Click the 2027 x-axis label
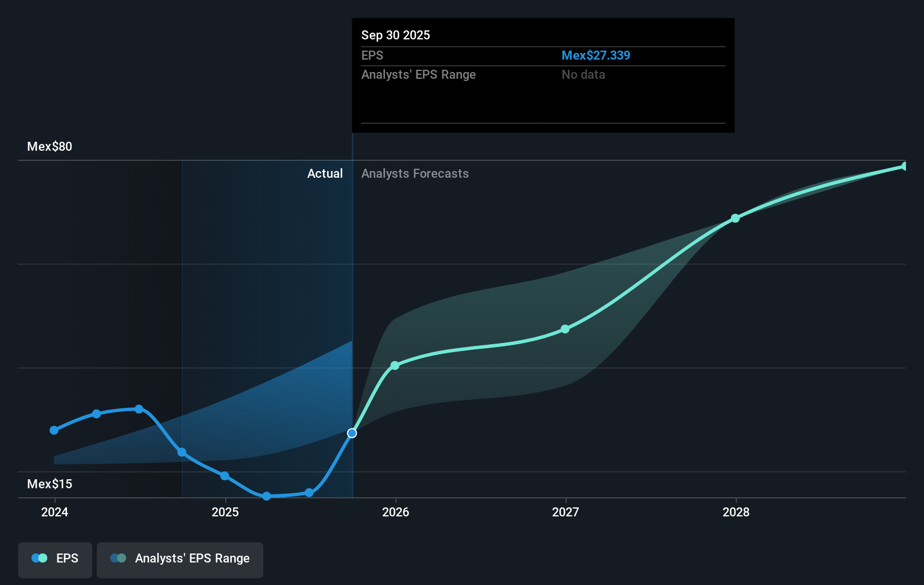Viewport: 924px width, 585px height. pyautogui.click(x=566, y=512)
